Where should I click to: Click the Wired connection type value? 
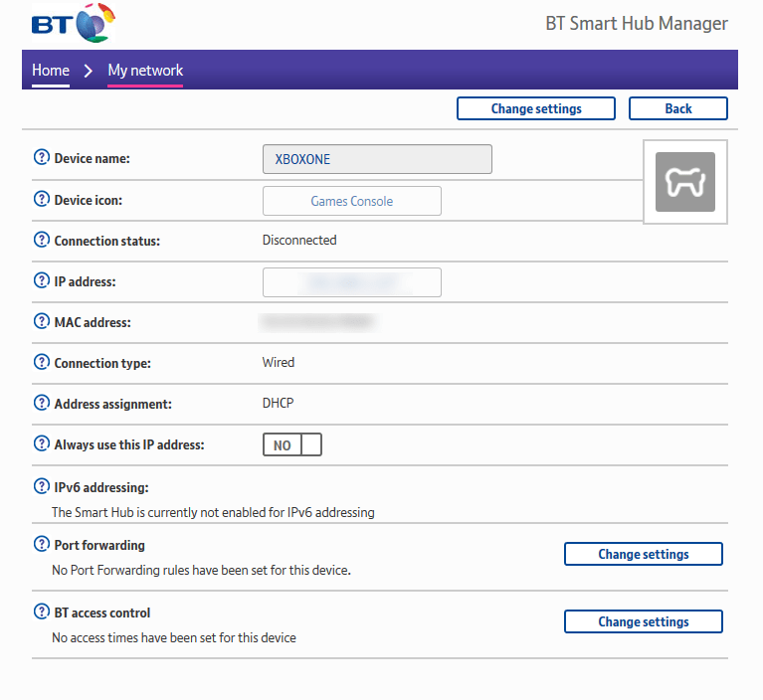pyautogui.click(x=279, y=362)
